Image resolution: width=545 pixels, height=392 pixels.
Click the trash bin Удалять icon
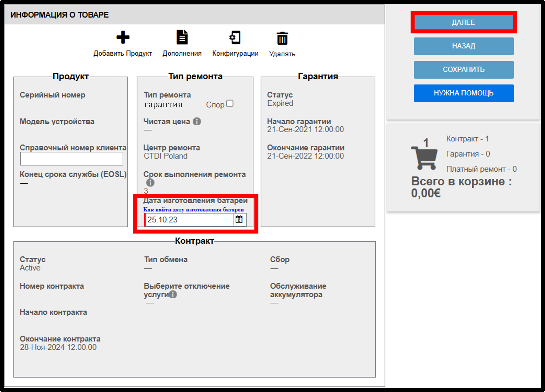tap(282, 38)
